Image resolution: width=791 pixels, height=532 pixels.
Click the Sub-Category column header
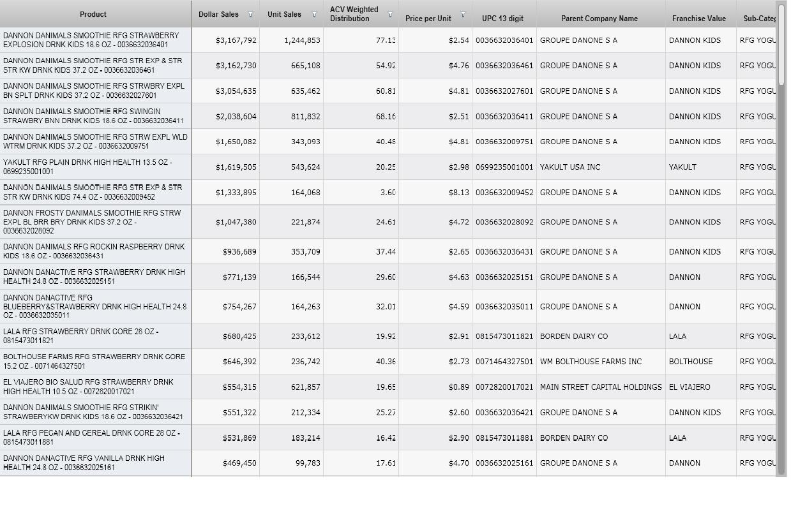pyautogui.click(x=758, y=18)
